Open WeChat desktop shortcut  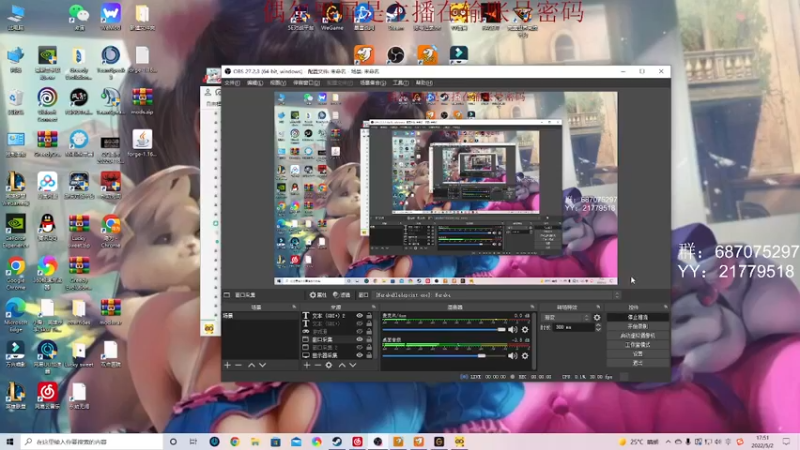point(79,17)
